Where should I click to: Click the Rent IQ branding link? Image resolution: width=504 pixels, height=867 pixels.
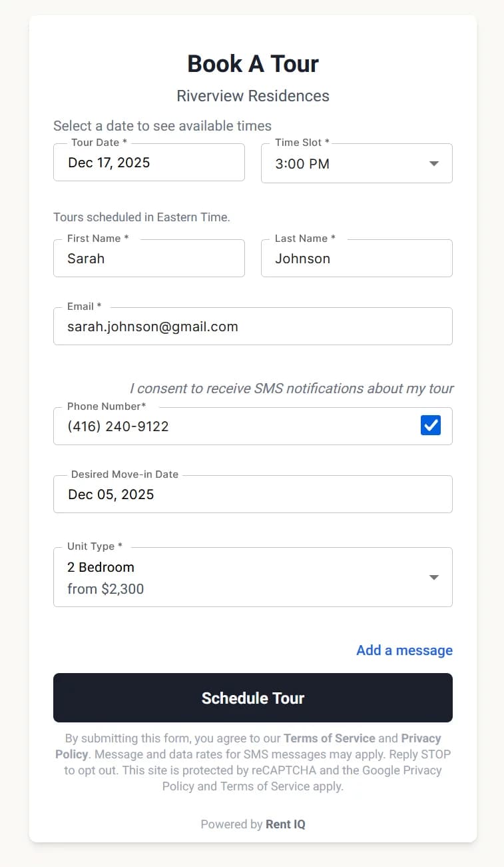coord(285,824)
